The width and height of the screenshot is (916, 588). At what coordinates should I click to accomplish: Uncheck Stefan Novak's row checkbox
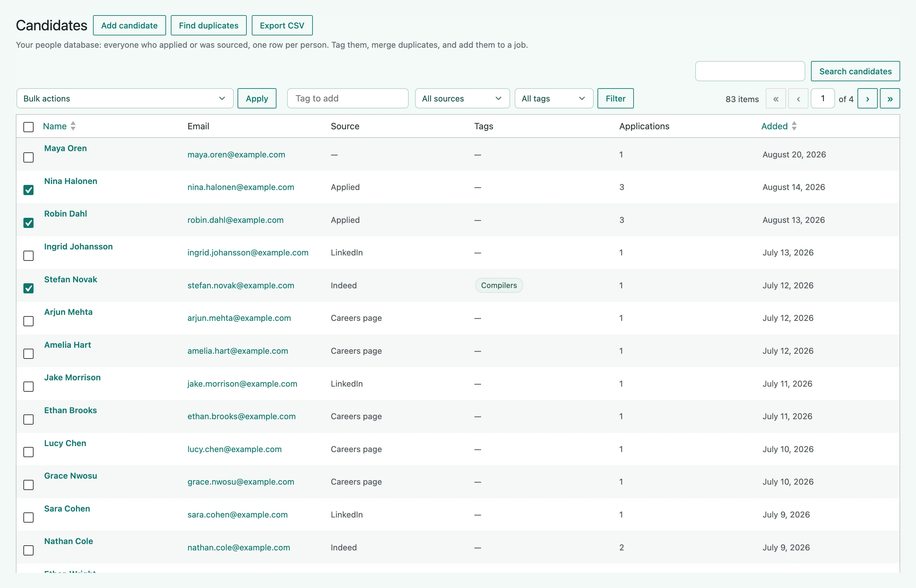pos(29,288)
